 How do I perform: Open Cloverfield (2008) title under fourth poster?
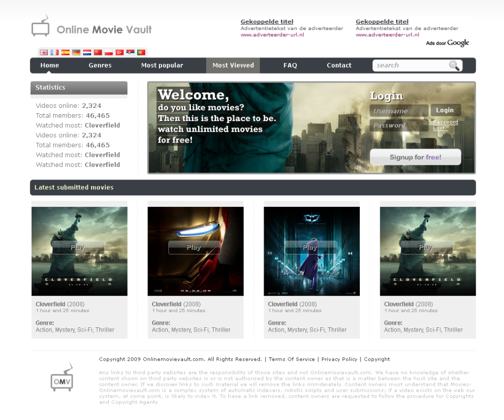409,304
